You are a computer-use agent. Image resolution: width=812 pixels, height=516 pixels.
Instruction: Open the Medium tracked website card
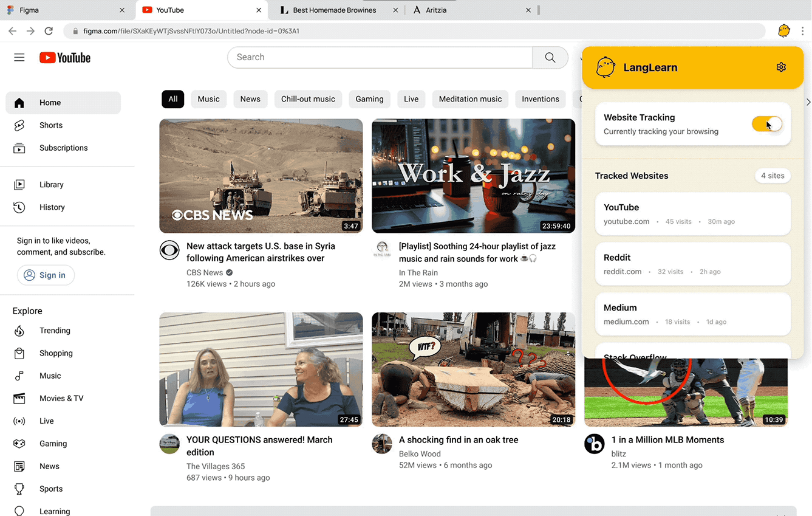693,314
